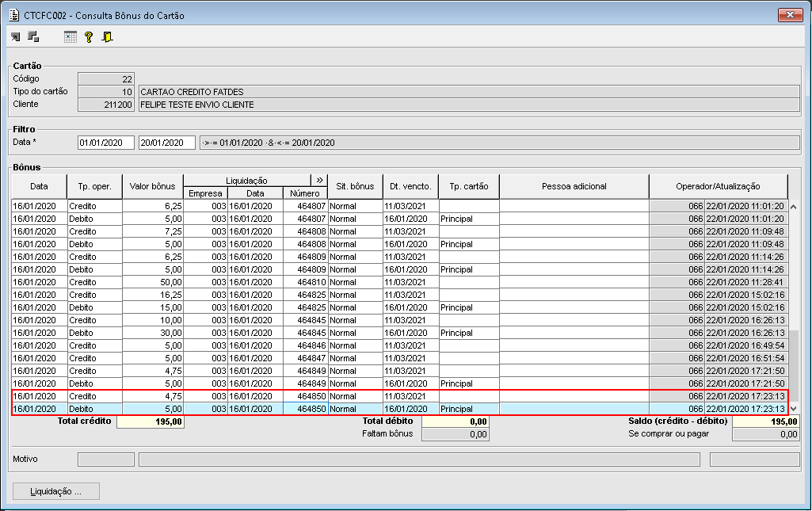This screenshot has height=511, width=812.
Task: Click the Código field with value 22
Action: 106,79
